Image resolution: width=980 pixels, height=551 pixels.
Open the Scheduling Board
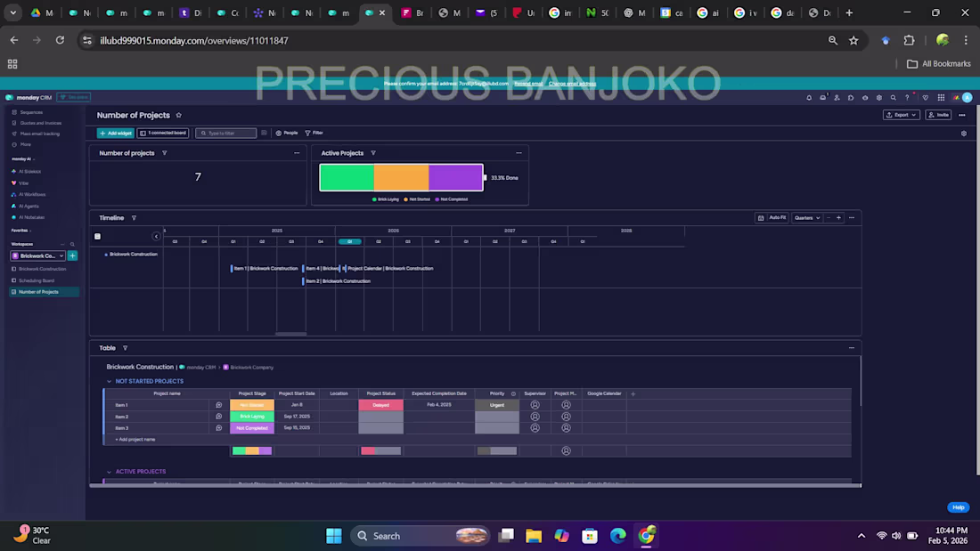37,280
